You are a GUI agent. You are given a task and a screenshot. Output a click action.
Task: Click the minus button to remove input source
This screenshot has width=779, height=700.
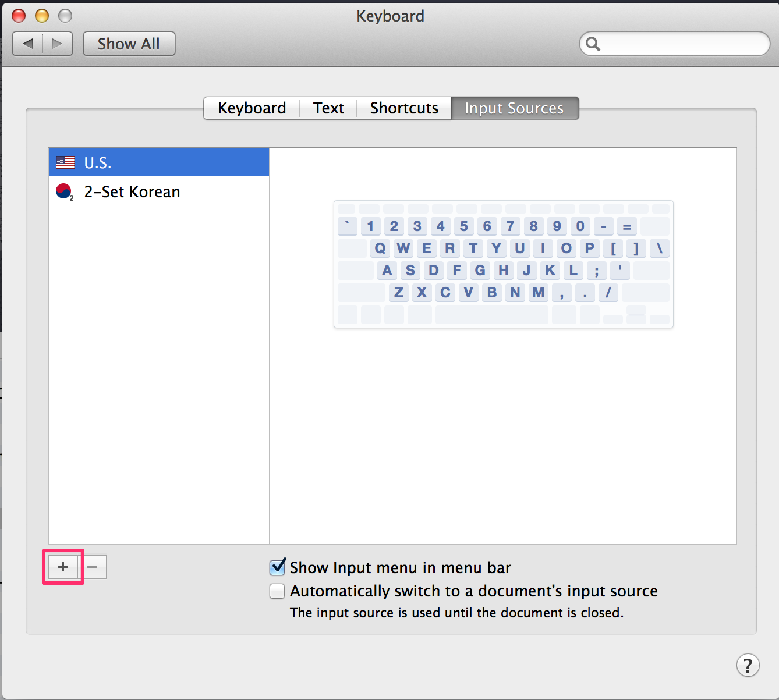[x=93, y=567]
